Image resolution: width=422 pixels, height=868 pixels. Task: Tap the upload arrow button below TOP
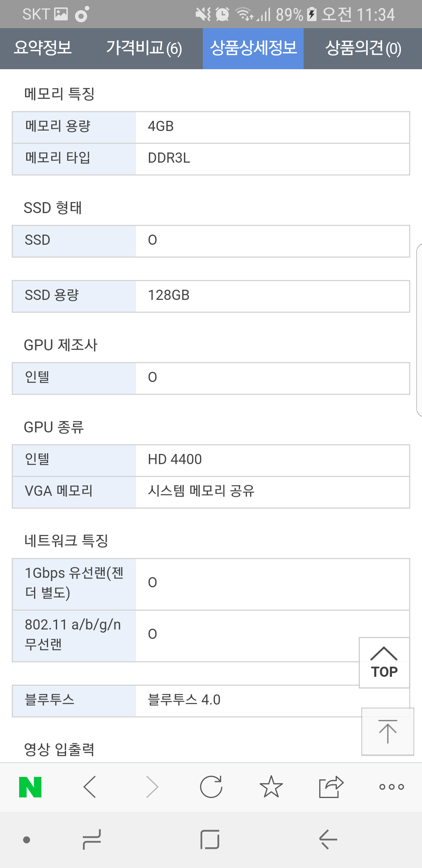pos(388,732)
